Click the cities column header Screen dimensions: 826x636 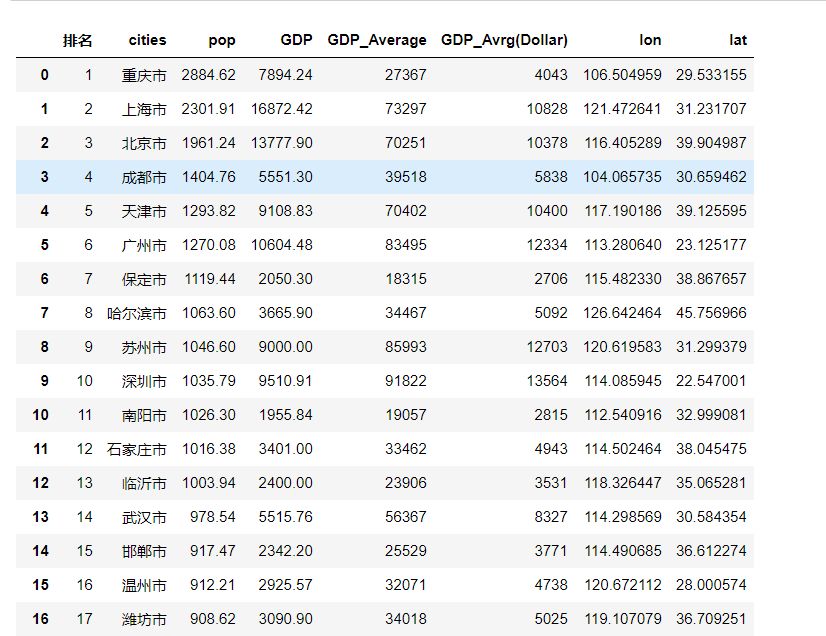point(148,40)
